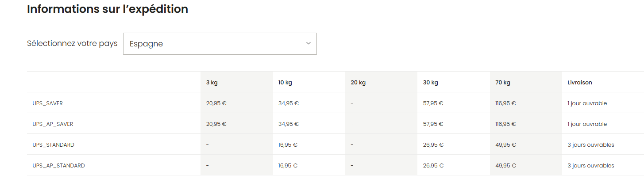Image resolution: width=644 pixels, height=190 pixels.
Task: Click the Sélectionnez votre pays label
Action: click(x=72, y=43)
